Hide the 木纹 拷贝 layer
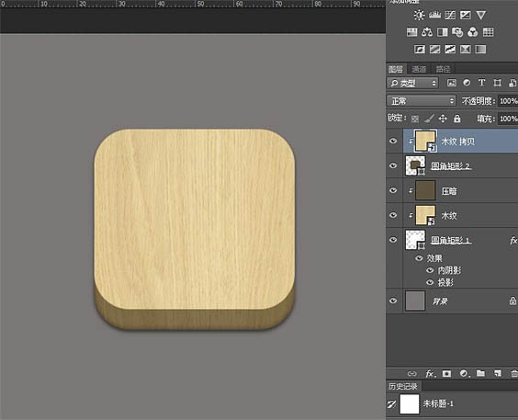This screenshot has height=420, width=518. pyautogui.click(x=393, y=142)
